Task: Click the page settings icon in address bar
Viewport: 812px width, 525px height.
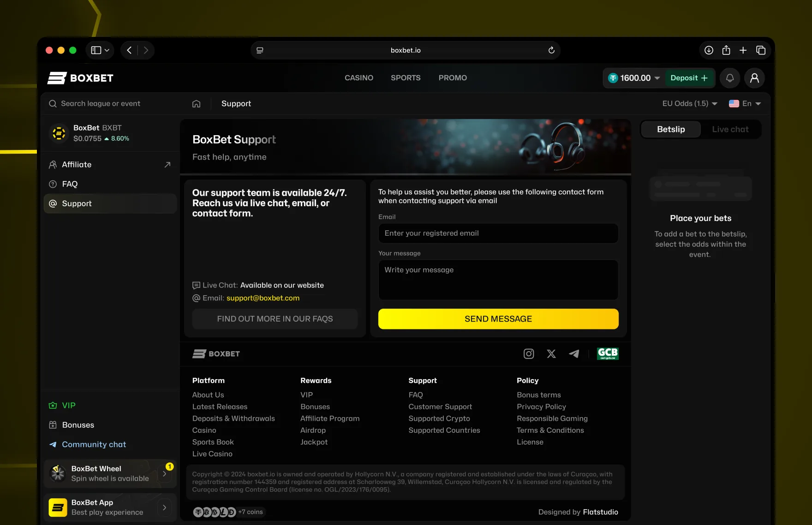Action: (260, 50)
